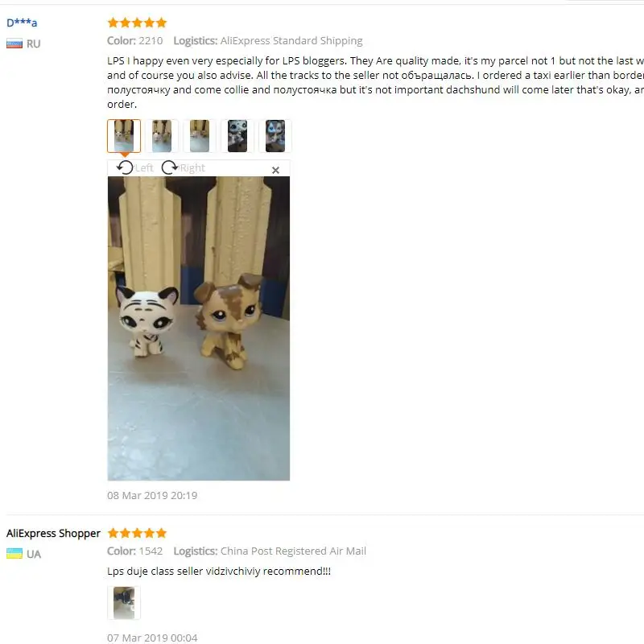
Task: Click the Color: 1542 label
Action: click(x=135, y=551)
